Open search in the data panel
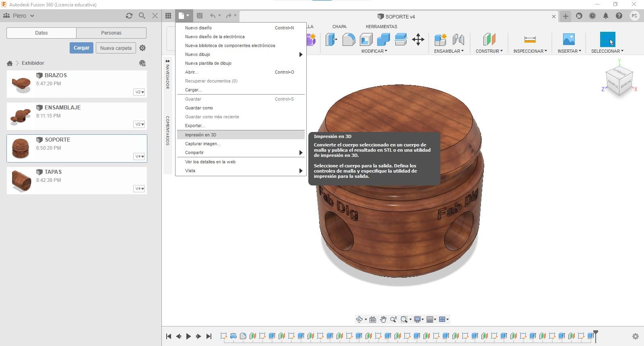The width and height of the screenshot is (644, 346). (x=142, y=16)
